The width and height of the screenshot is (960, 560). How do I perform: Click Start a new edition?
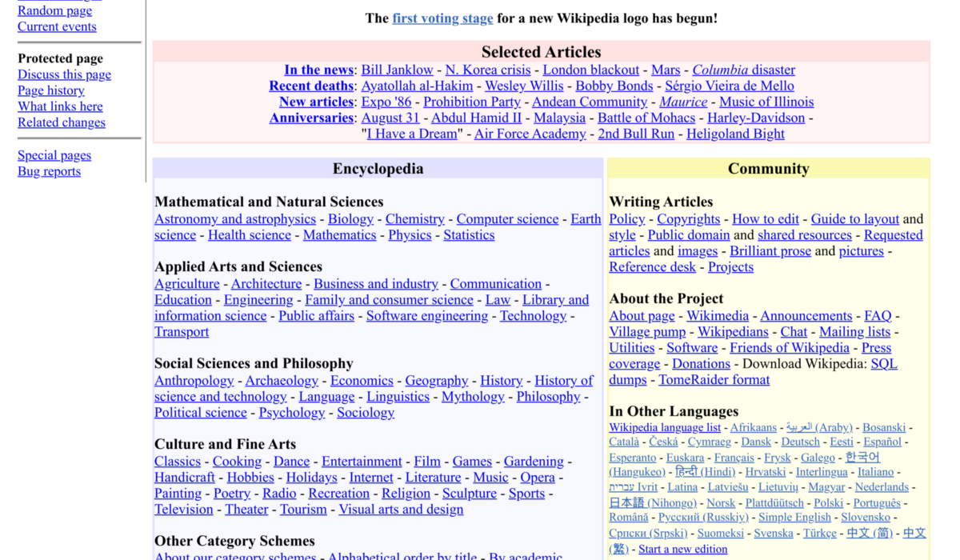683,550
